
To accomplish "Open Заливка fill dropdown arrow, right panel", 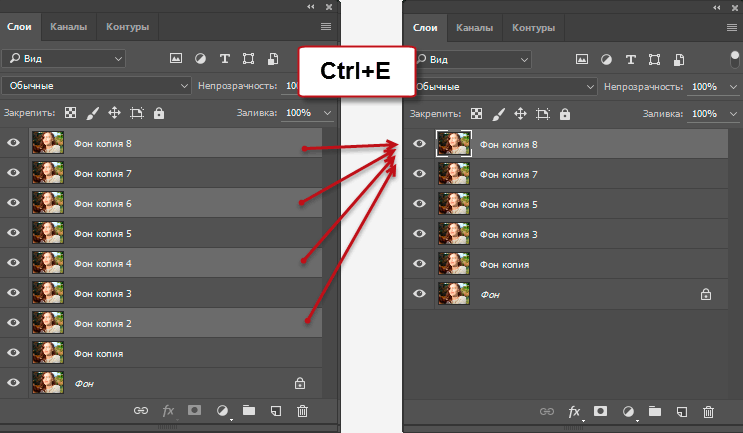I will [733, 114].
